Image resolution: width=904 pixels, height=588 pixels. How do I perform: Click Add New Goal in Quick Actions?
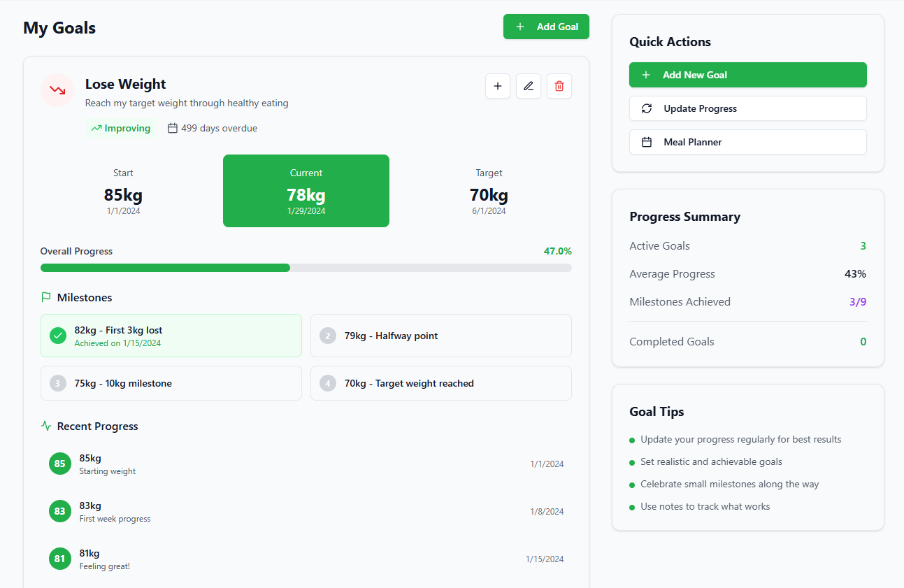[x=747, y=75]
